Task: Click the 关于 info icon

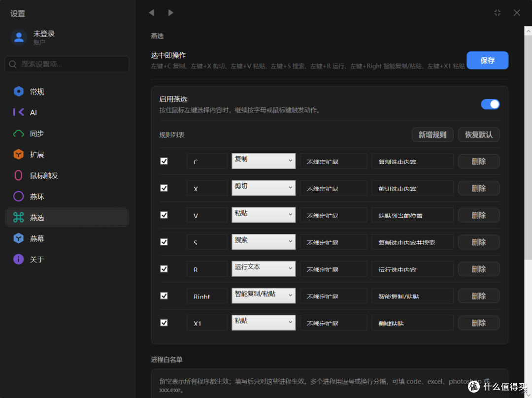Action: (18, 259)
